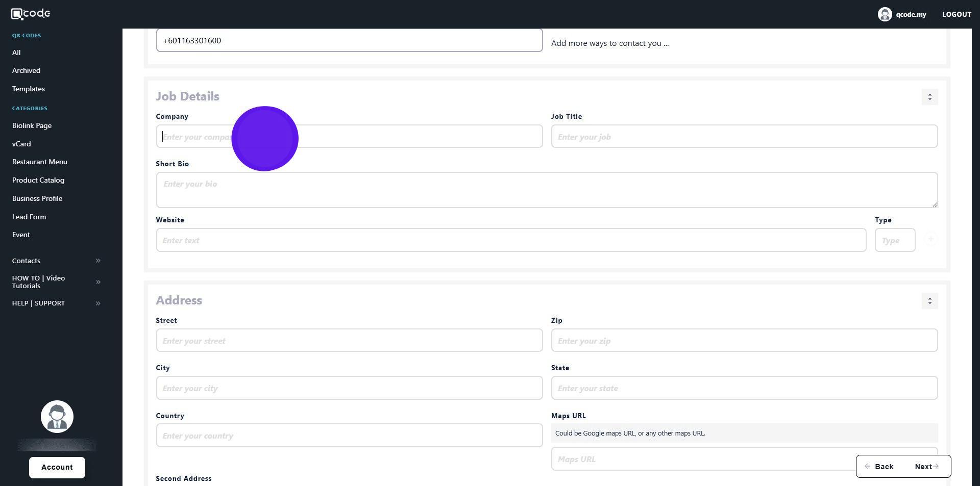
Task: Click the profile avatar above Account button
Action: [57, 417]
